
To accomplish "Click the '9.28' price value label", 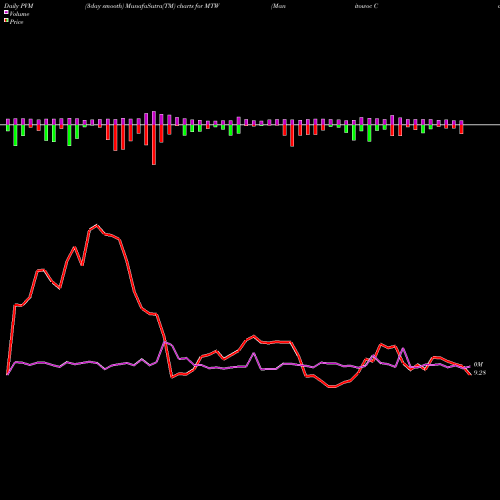I will pyautogui.click(x=480, y=373).
